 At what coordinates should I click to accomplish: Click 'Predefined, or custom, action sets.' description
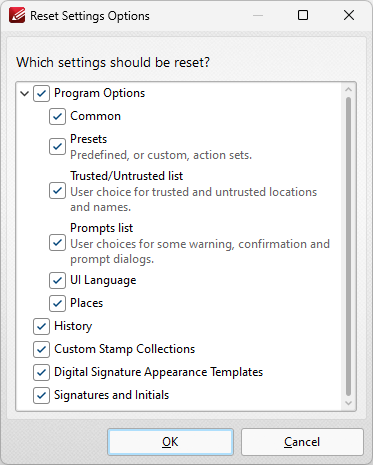click(161, 155)
